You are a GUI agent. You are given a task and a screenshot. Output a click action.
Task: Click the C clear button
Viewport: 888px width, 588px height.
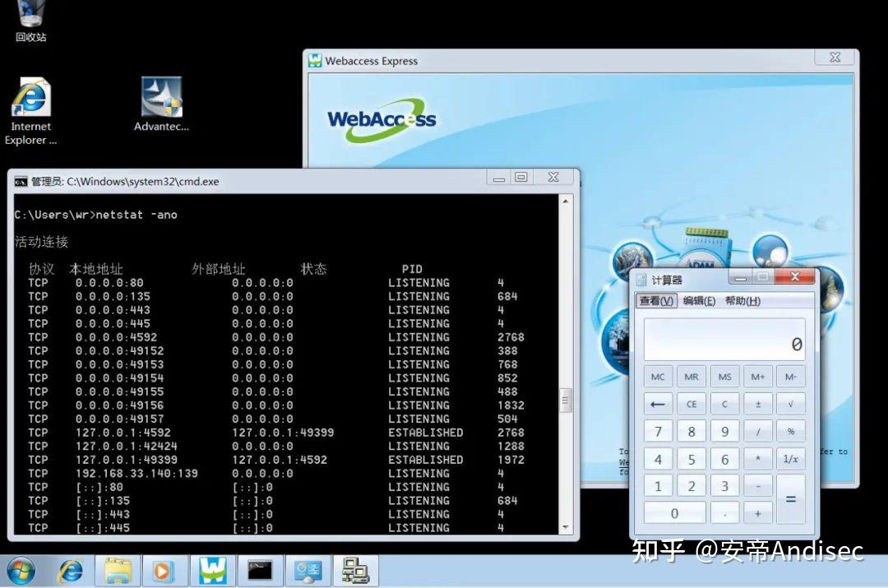[725, 404]
